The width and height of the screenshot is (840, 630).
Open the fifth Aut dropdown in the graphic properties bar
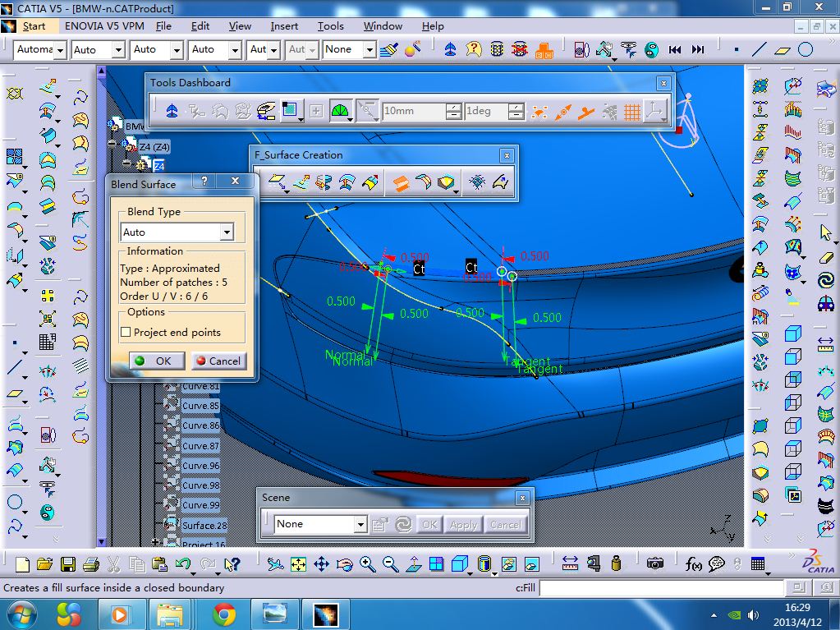(x=264, y=50)
